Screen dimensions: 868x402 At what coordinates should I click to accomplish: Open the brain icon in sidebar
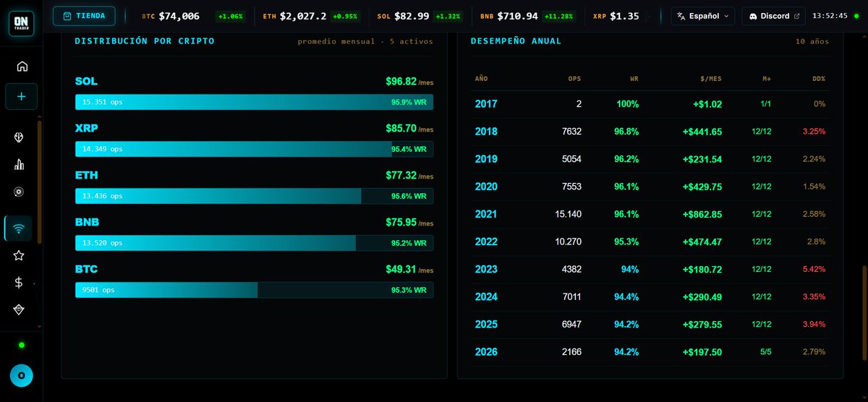tap(20, 137)
